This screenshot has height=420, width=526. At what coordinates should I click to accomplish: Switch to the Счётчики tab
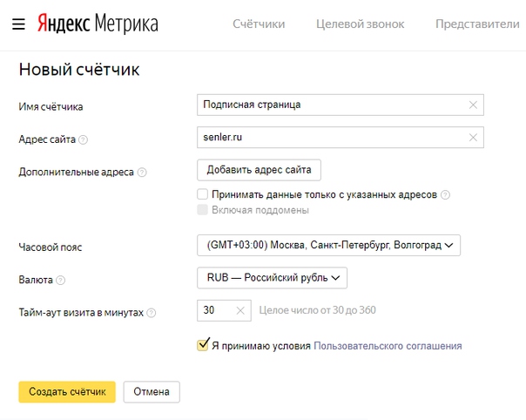259,24
